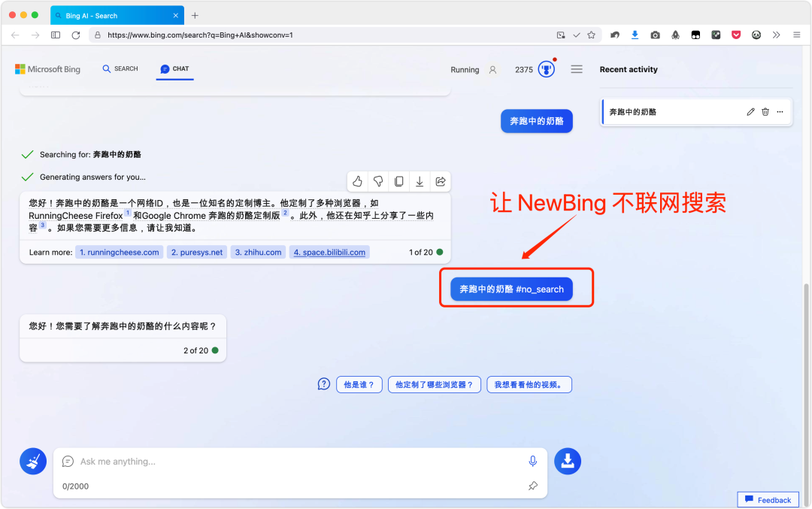Click the question mark help icon
The image size is (812, 509).
click(323, 384)
